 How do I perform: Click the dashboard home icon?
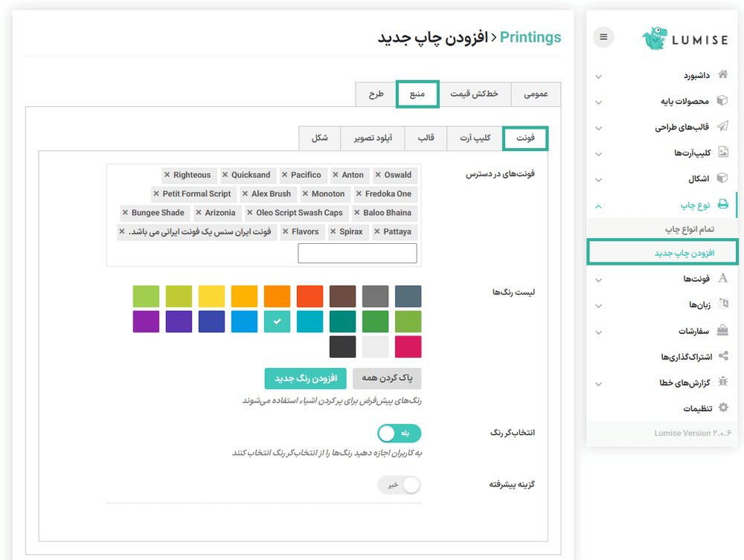click(722, 75)
